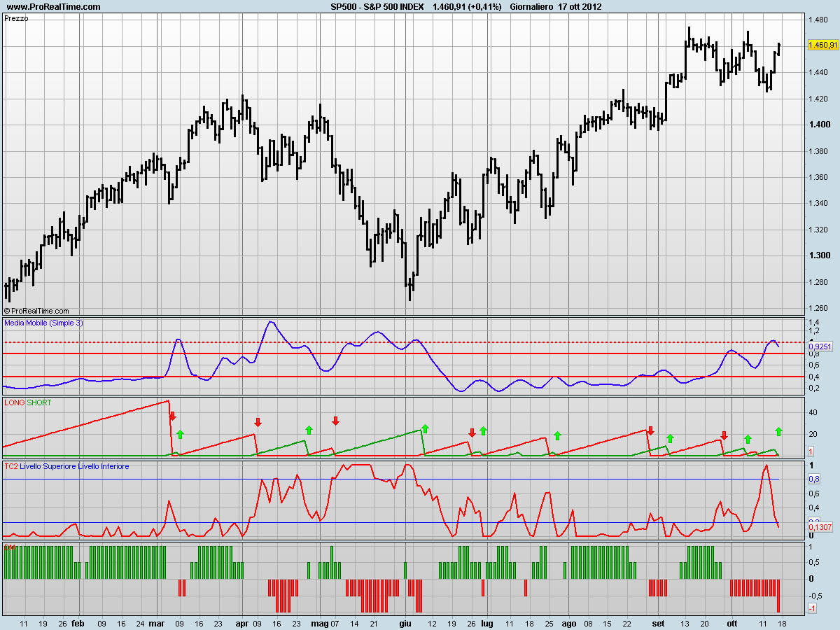Click the set month marker on date axis

[x=658, y=622]
